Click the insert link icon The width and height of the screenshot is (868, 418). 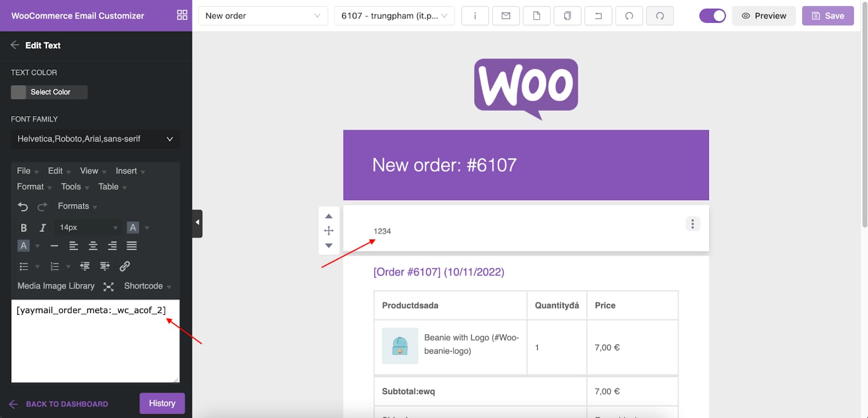(125, 266)
